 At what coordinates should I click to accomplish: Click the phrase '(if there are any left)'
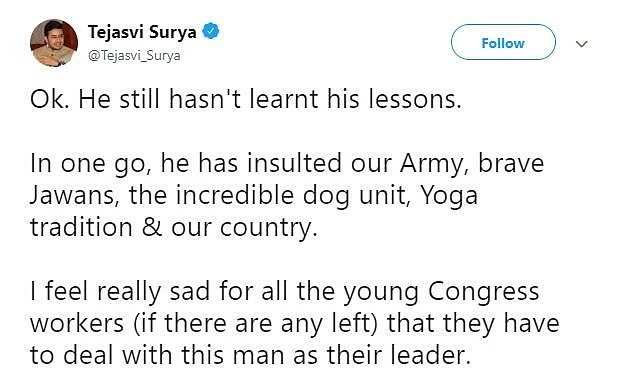point(255,324)
